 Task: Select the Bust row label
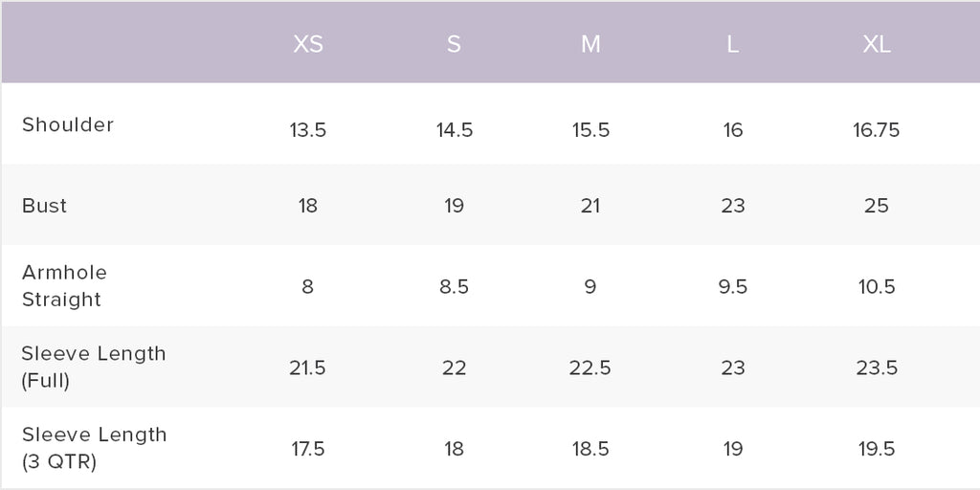tap(45, 206)
